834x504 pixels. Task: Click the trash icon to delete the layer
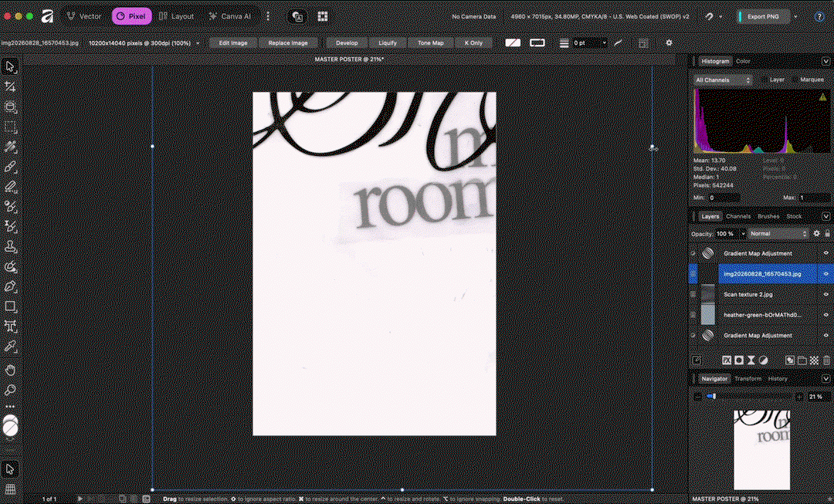(x=826, y=360)
